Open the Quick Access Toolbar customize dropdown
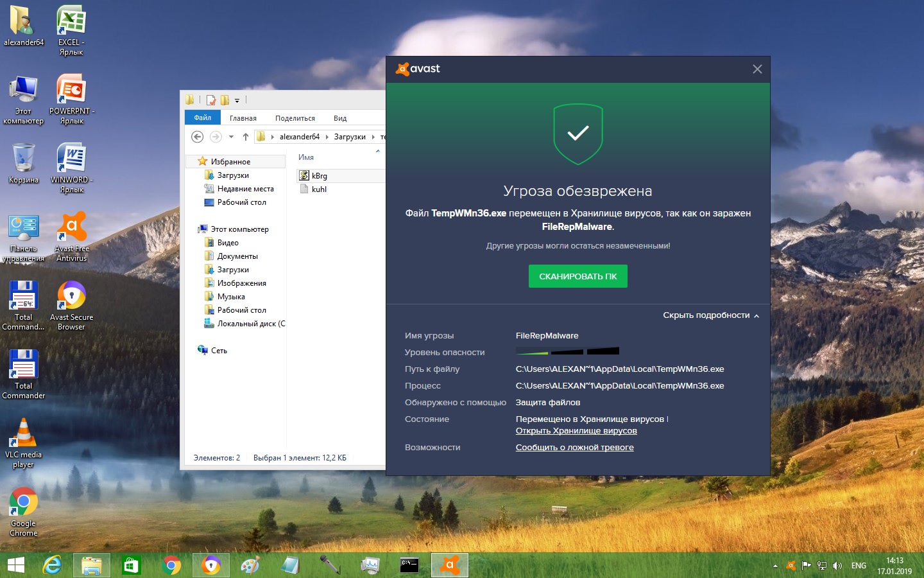 [x=237, y=101]
